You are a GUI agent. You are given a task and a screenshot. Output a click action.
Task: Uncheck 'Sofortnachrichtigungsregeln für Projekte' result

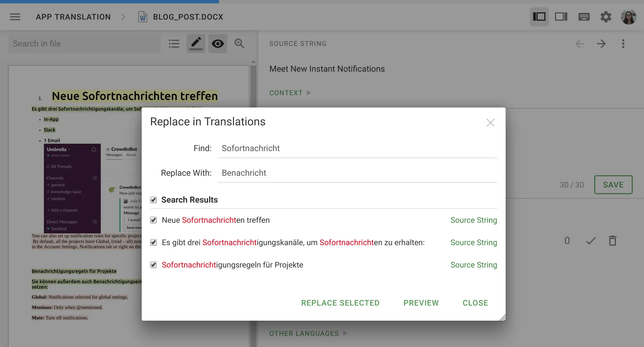coord(153,265)
